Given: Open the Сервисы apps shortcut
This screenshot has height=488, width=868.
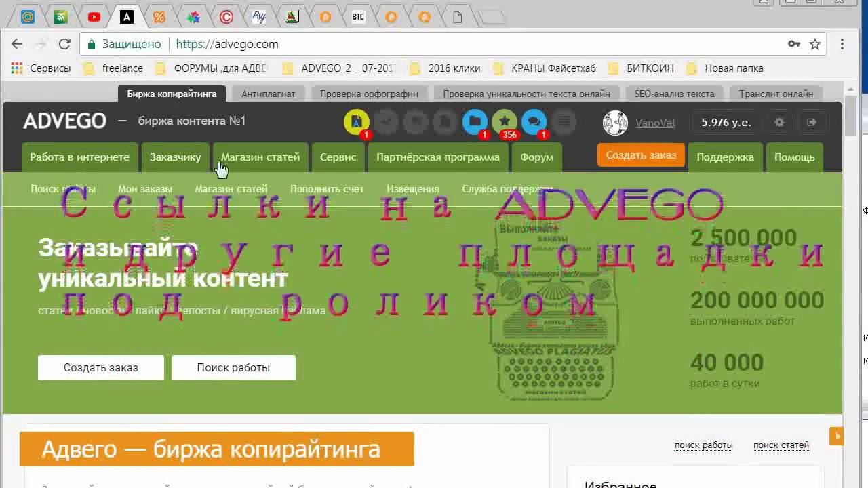Looking at the screenshot, I should click(41, 68).
